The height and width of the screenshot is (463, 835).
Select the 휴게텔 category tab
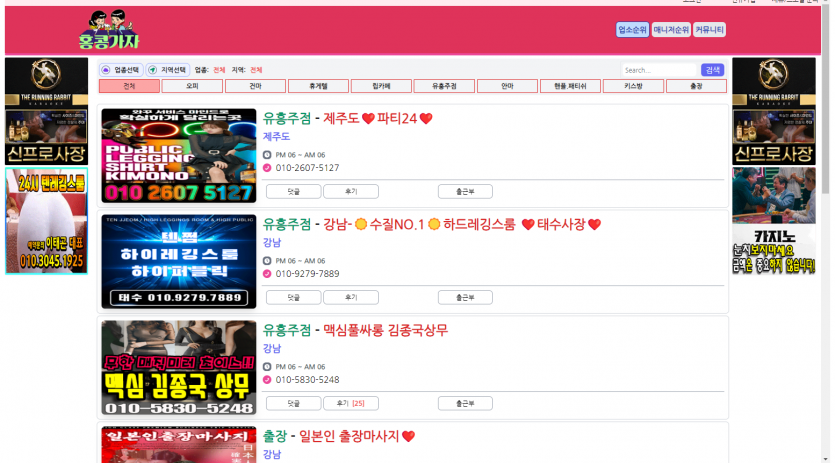click(318, 86)
